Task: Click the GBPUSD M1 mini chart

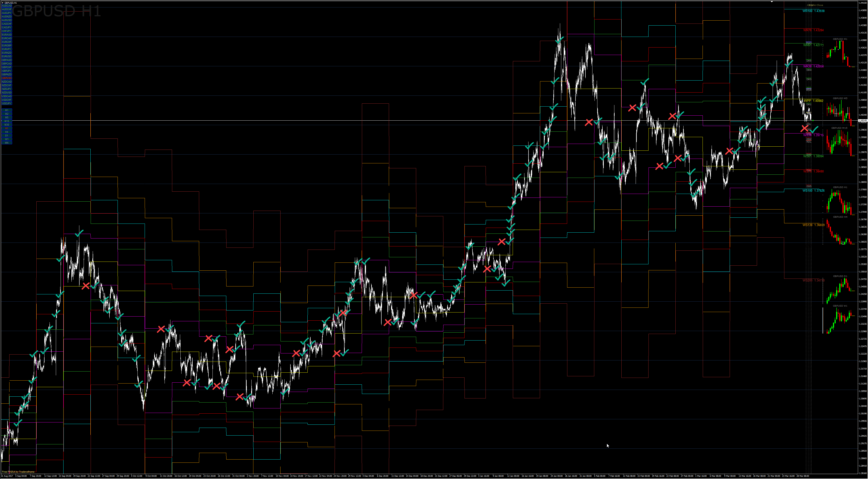Action: click(840, 53)
